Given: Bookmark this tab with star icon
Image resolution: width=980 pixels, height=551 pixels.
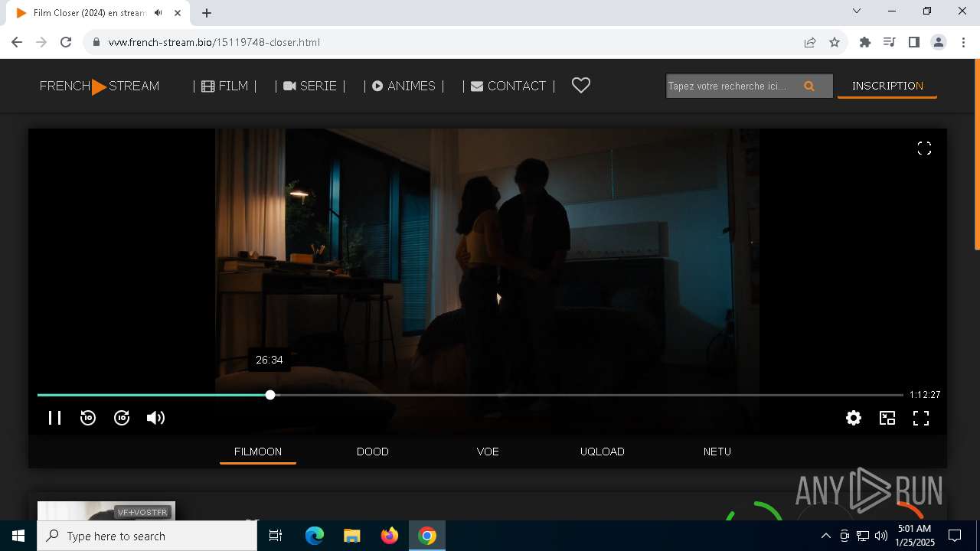Looking at the screenshot, I should pyautogui.click(x=835, y=42).
